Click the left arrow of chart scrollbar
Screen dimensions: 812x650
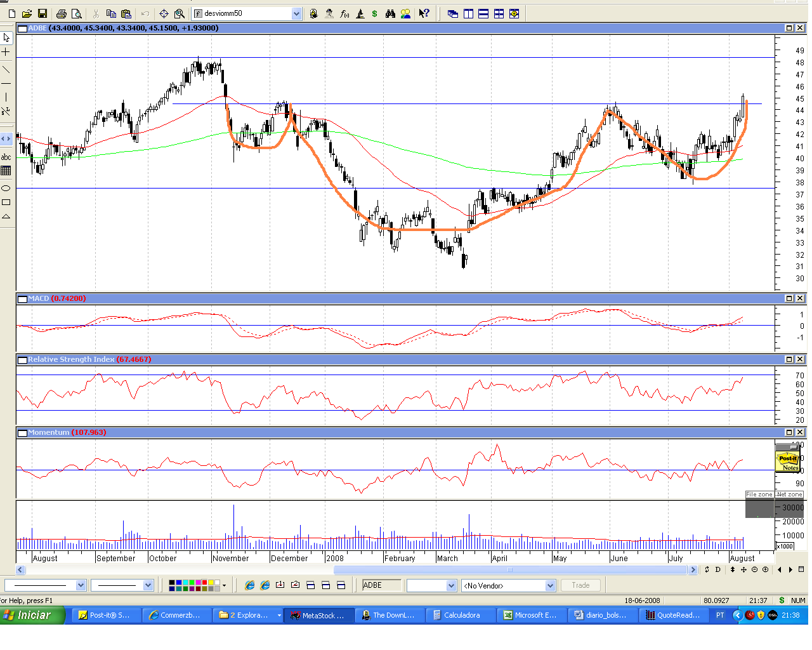tap(20, 570)
